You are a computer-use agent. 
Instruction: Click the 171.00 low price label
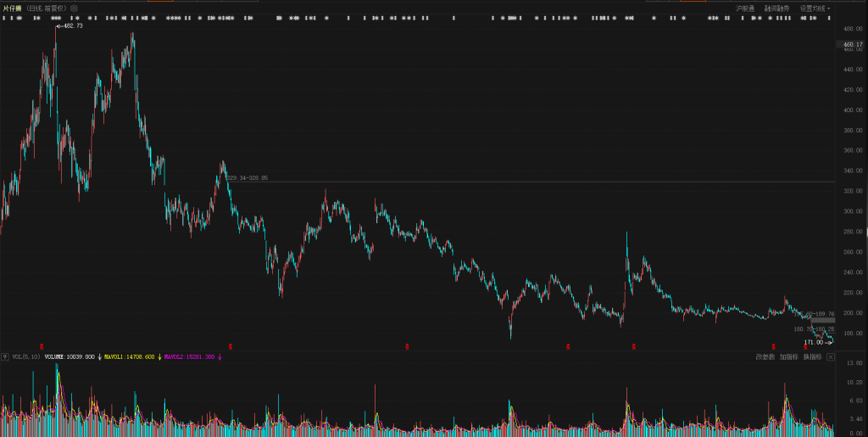pos(814,342)
